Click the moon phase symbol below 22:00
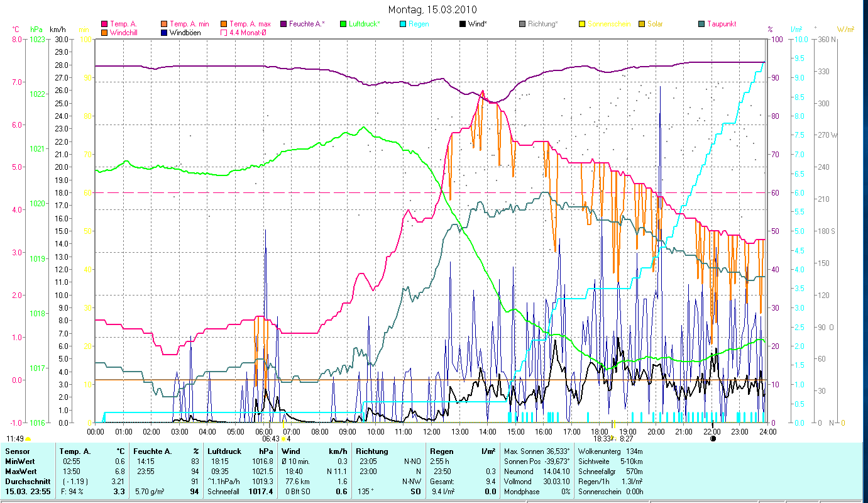This screenshot has width=868, height=503. pos(713,439)
